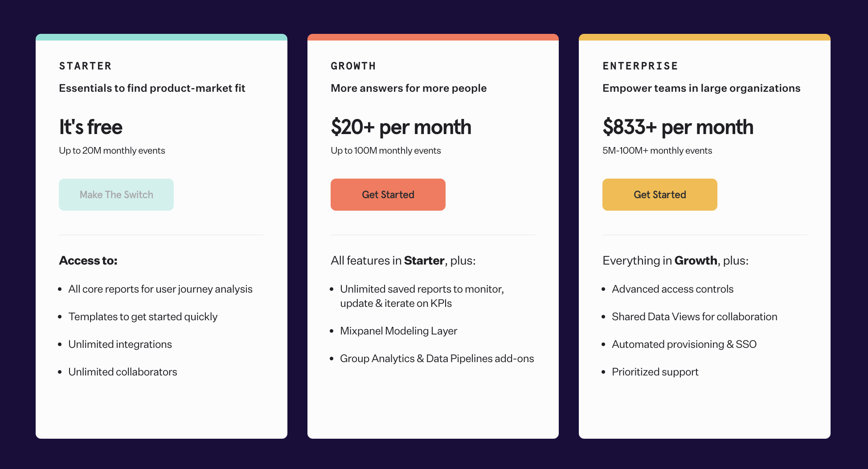This screenshot has width=868, height=469.
Task: Click the teal Starter card top bar
Action: point(161,37)
